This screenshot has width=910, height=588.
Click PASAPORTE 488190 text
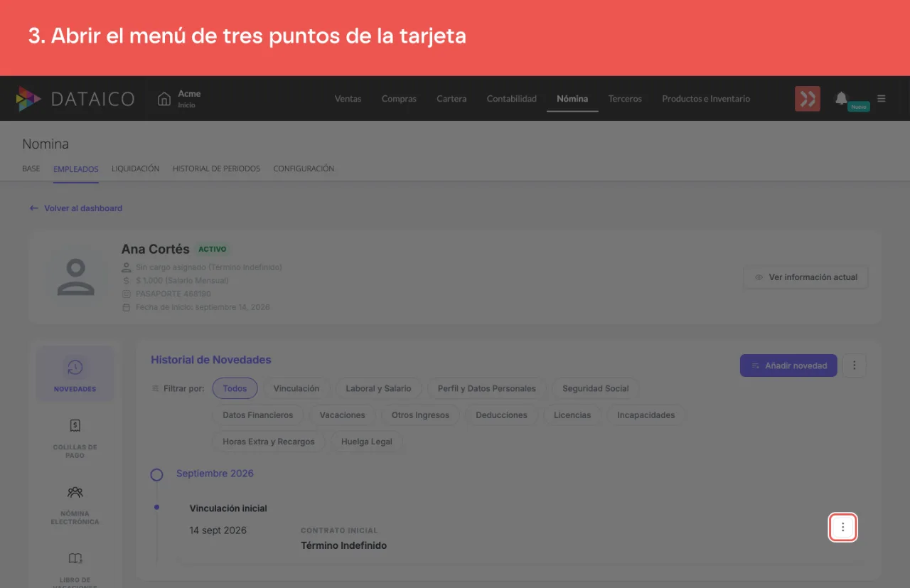point(173,294)
